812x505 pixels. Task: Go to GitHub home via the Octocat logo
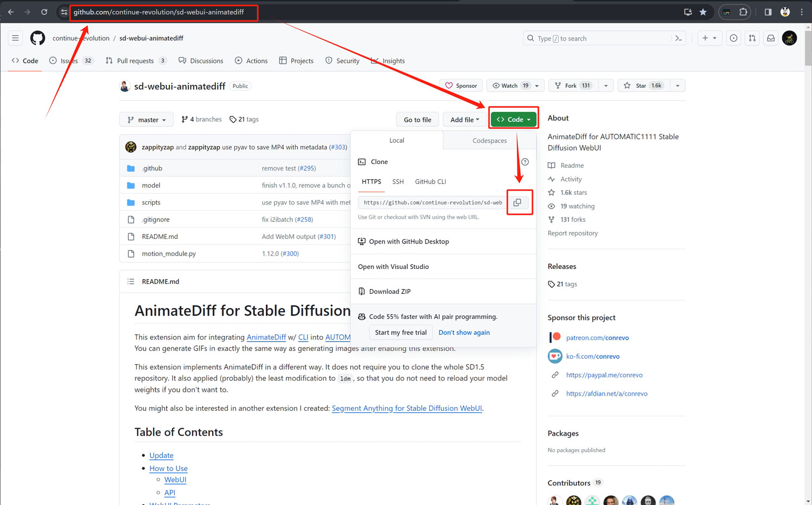[x=37, y=38]
